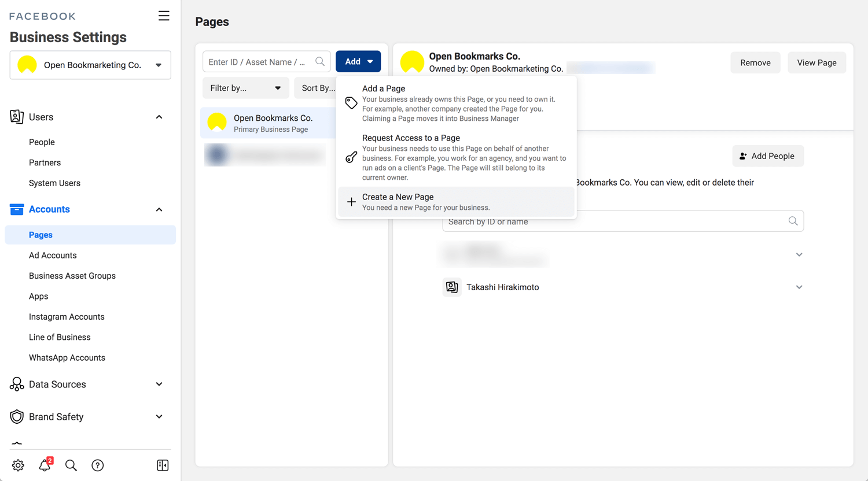Click the key icon for Request Access
The height and width of the screenshot is (481, 868).
tap(351, 157)
